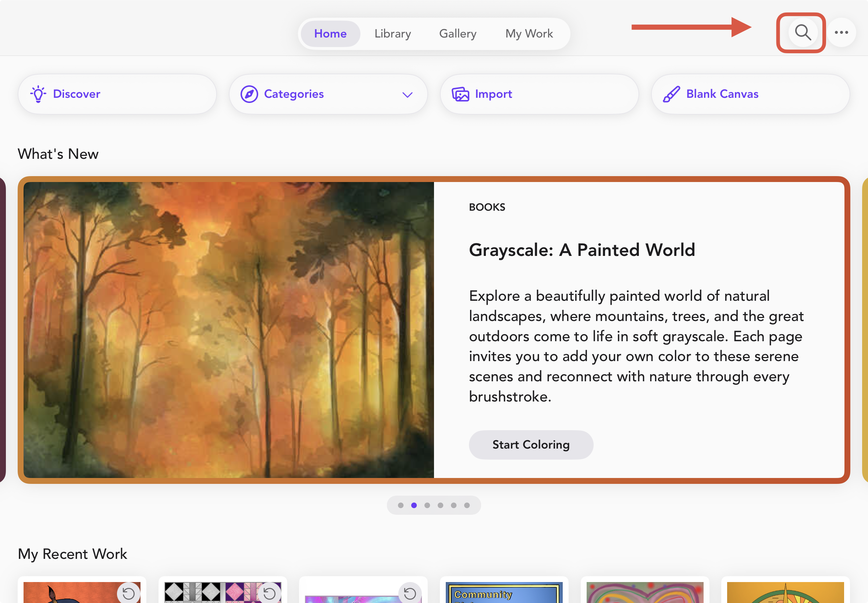Click restore icon on quilt pattern artwork
This screenshot has height=603, width=868.
click(x=270, y=593)
